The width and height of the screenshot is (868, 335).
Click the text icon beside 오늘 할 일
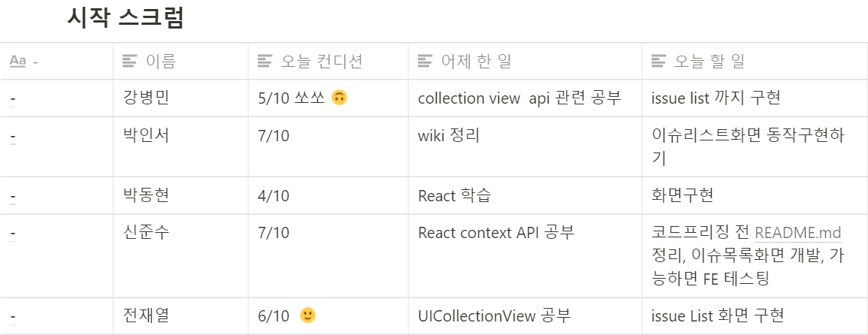pyautogui.click(x=659, y=61)
